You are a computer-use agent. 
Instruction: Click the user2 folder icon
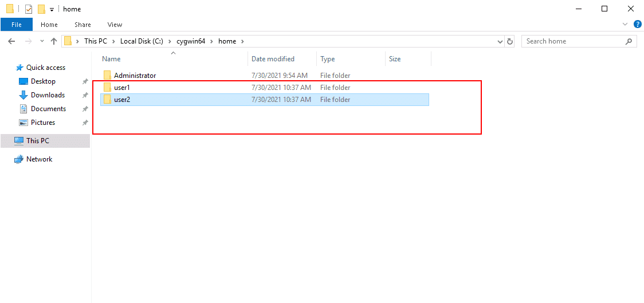(107, 99)
